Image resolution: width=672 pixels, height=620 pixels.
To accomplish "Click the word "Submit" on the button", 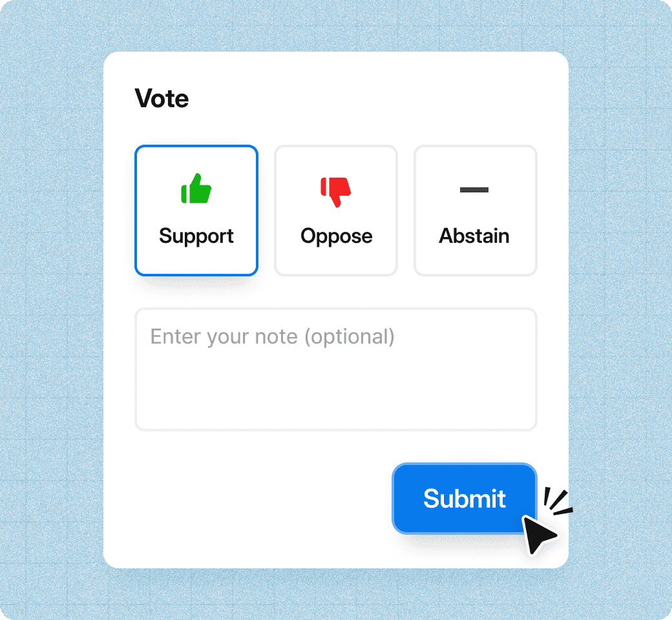I will click(464, 499).
